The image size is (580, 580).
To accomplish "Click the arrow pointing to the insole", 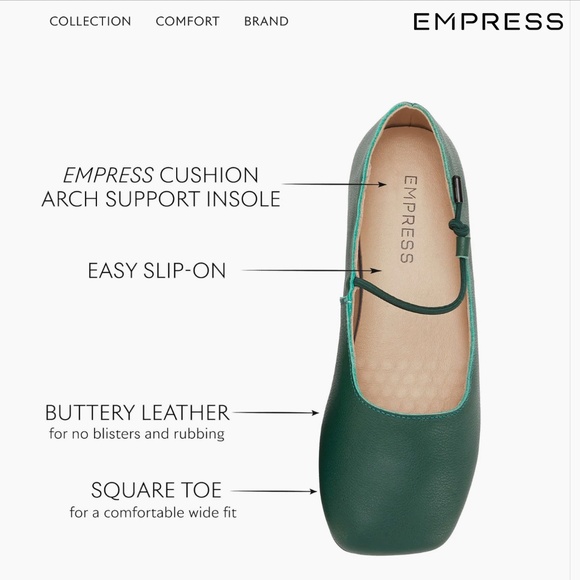I will [x=334, y=184].
